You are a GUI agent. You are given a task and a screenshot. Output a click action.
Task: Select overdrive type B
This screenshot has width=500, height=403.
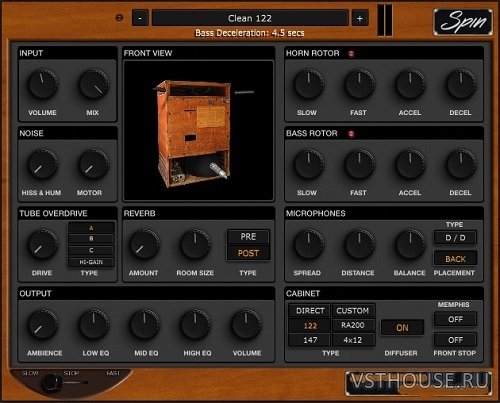91,239
